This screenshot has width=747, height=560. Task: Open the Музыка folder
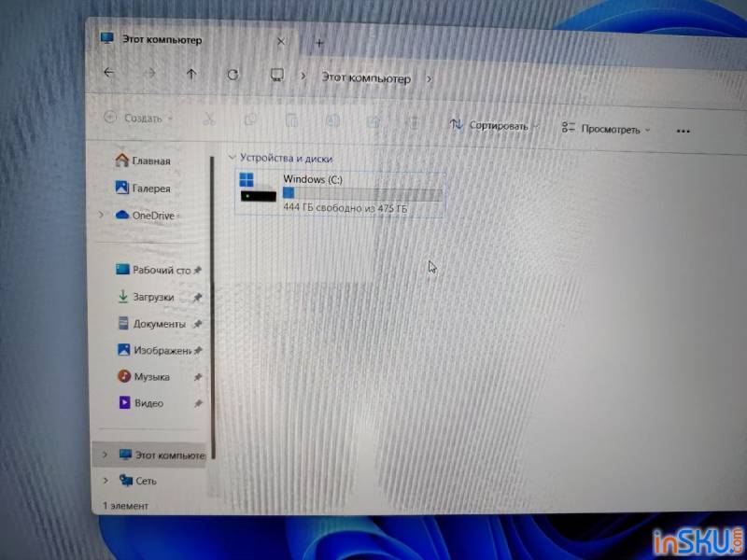(144, 377)
